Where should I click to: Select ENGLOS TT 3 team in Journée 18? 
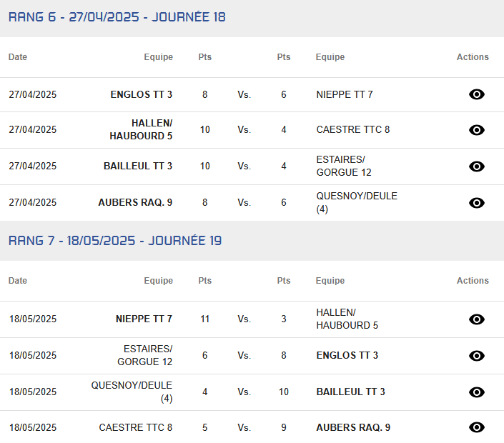[x=142, y=94]
